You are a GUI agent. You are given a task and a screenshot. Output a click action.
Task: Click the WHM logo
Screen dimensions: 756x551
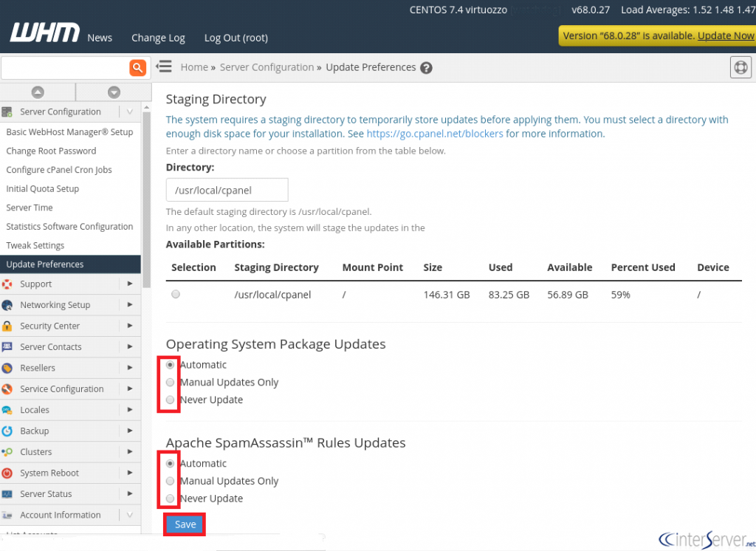45,32
